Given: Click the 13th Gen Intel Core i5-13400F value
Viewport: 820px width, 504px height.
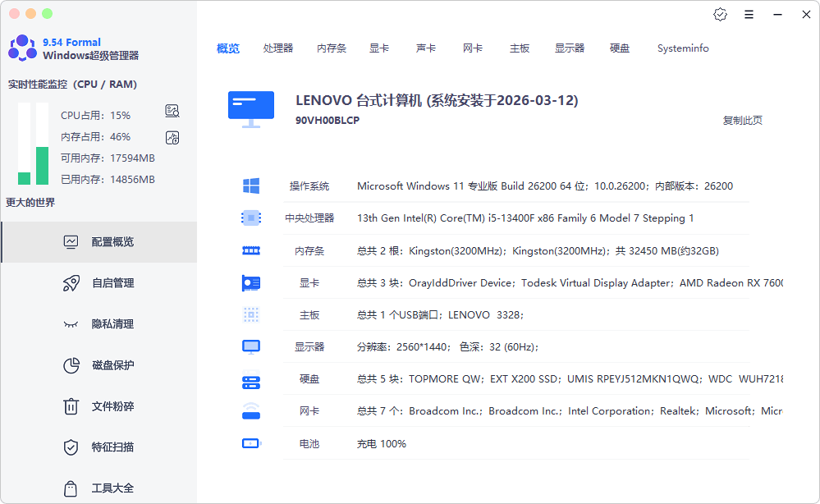Looking at the screenshot, I should 525,218.
